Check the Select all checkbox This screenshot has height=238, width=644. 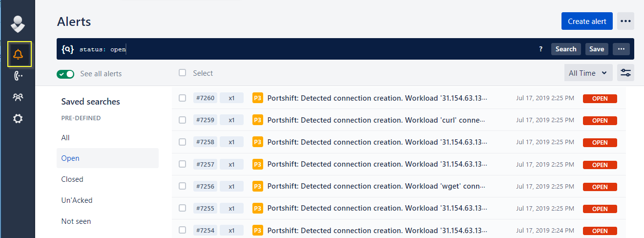(182, 73)
